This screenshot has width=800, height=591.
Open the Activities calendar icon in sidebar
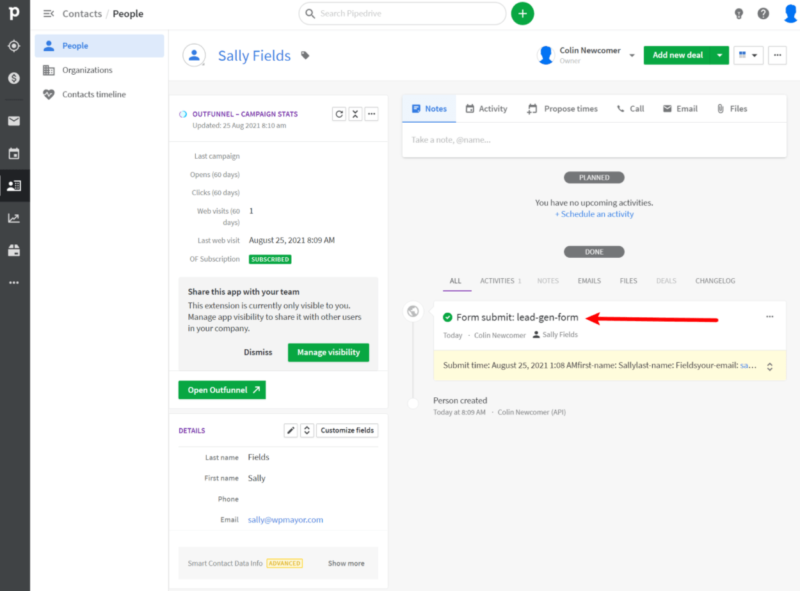(14, 154)
